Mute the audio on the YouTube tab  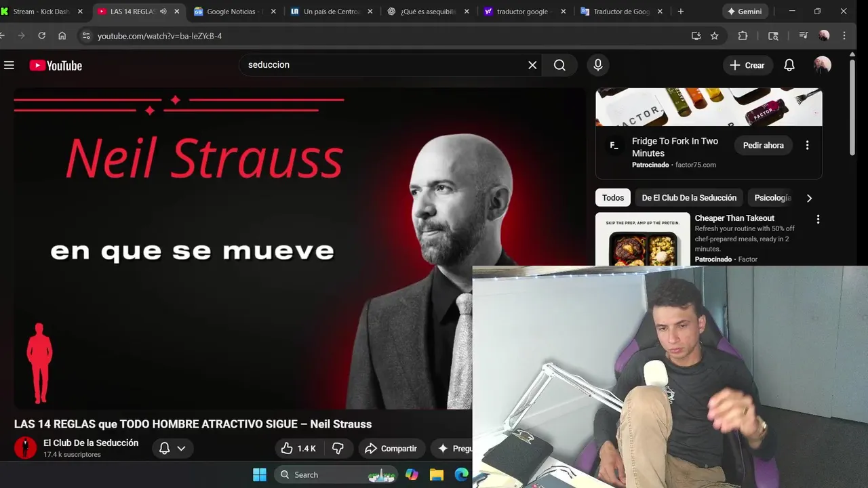click(163, 12)
